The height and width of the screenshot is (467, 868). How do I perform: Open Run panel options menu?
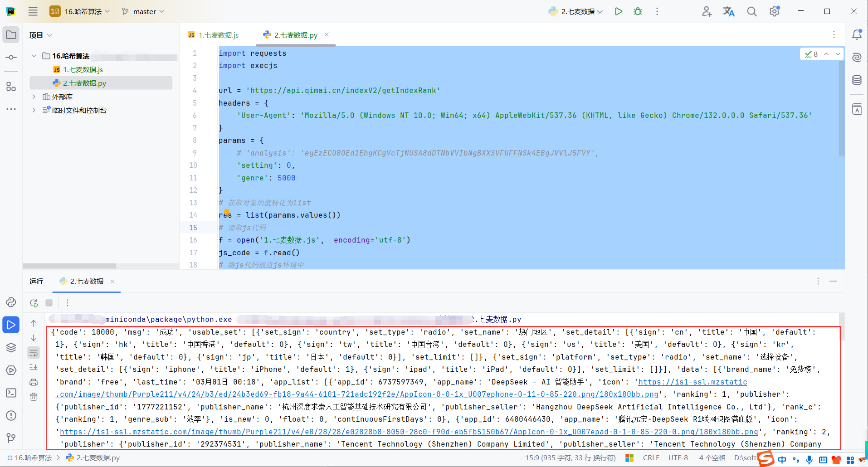tap(818, 281)
